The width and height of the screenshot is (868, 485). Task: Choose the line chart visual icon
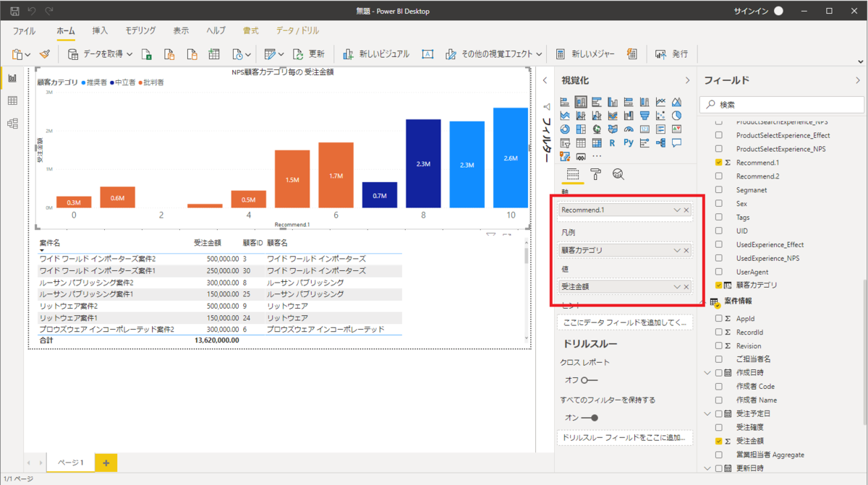coord(660,102)
